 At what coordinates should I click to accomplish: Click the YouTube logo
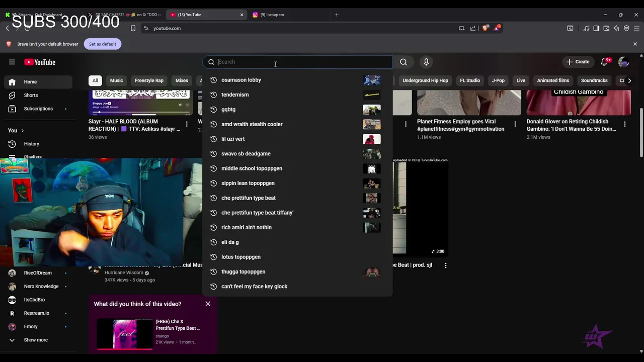click(40, 62)
